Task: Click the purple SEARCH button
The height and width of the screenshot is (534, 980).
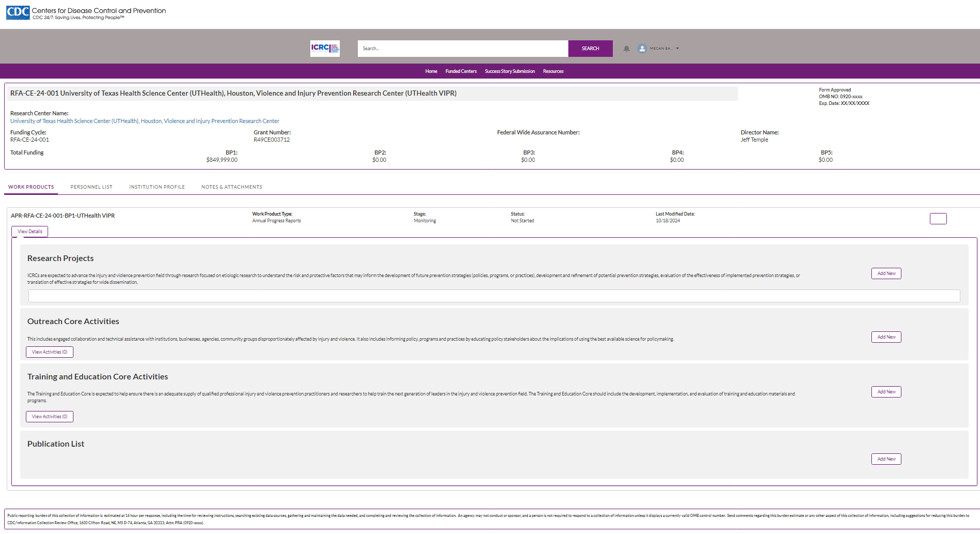Action: point(591,49)
